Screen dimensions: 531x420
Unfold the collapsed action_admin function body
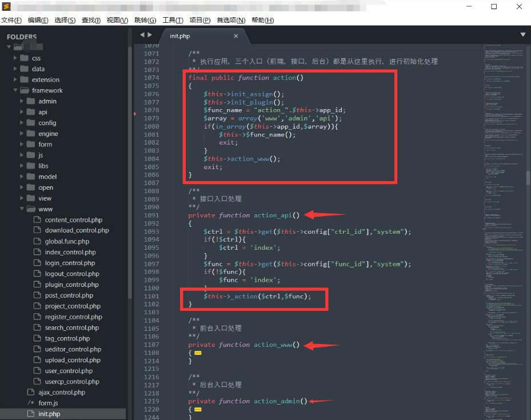coord(198,410)
